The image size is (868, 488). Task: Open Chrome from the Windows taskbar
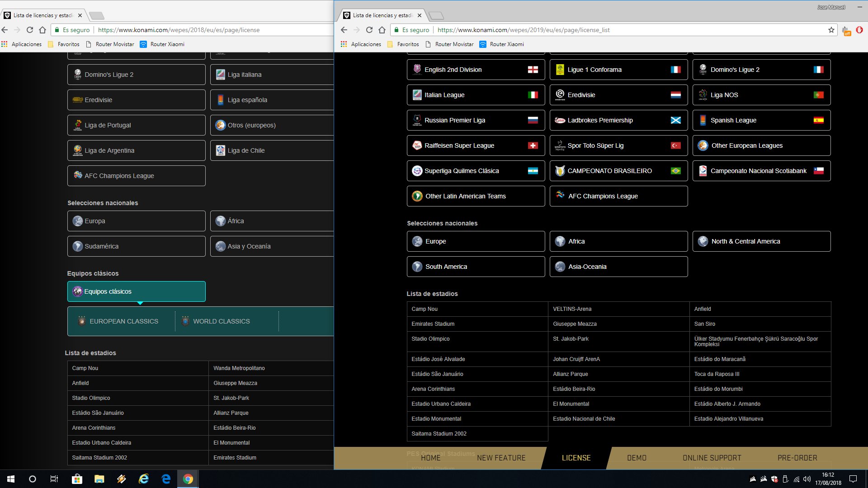[188, 479]
